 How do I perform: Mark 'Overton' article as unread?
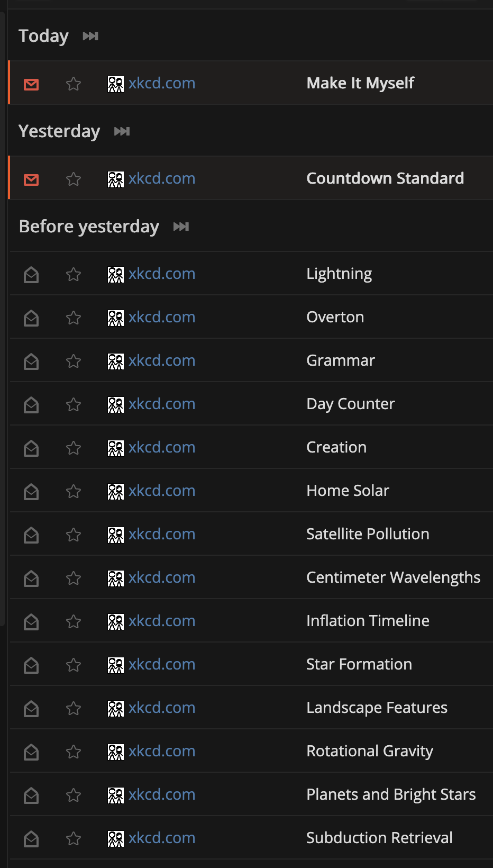pos(31,318)
